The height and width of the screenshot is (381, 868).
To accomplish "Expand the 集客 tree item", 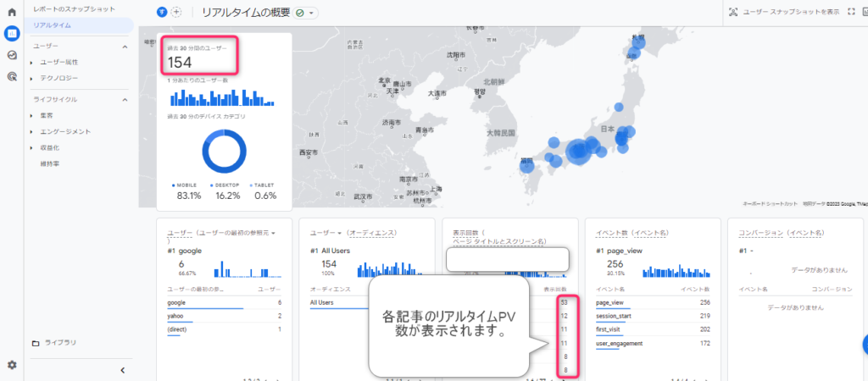I will click(31, 116).
